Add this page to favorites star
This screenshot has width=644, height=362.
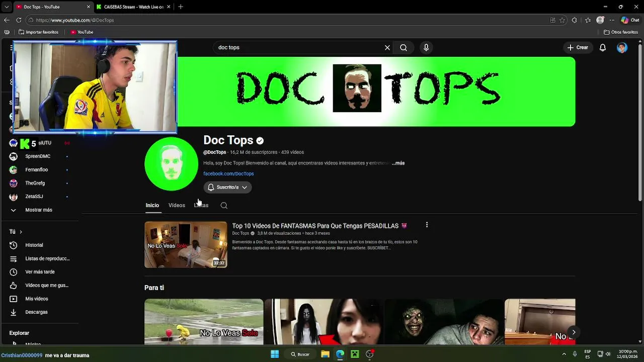point(562,20)
